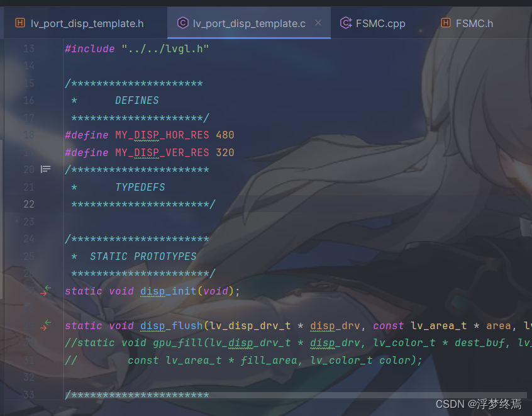
Task: Click the green arrow gutter icon beside disp_flush
Action: coord(48,322)
